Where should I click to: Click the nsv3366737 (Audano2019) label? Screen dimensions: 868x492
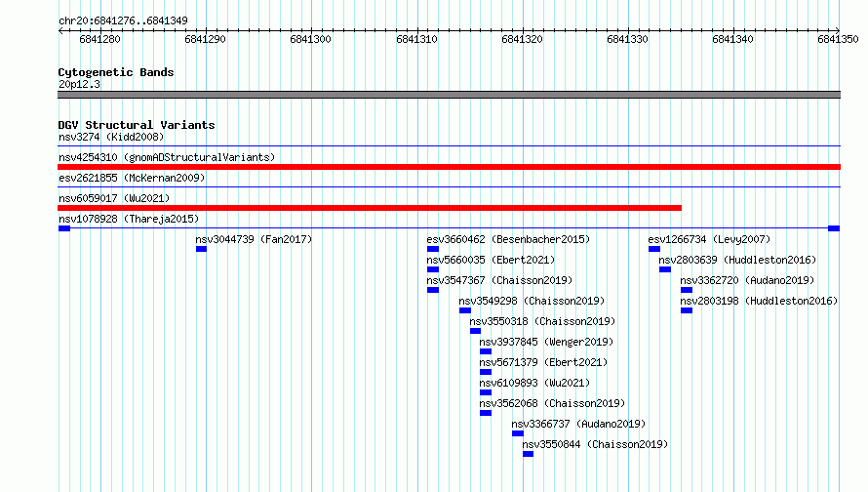578,424
